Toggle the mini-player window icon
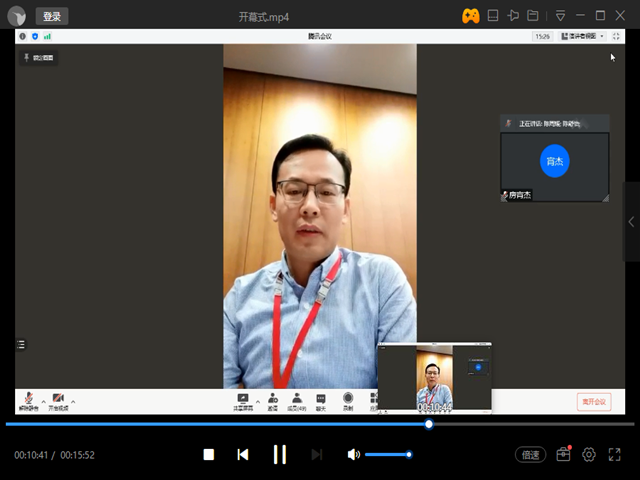Viewport: 640px width, 480px height. point(494,15)
